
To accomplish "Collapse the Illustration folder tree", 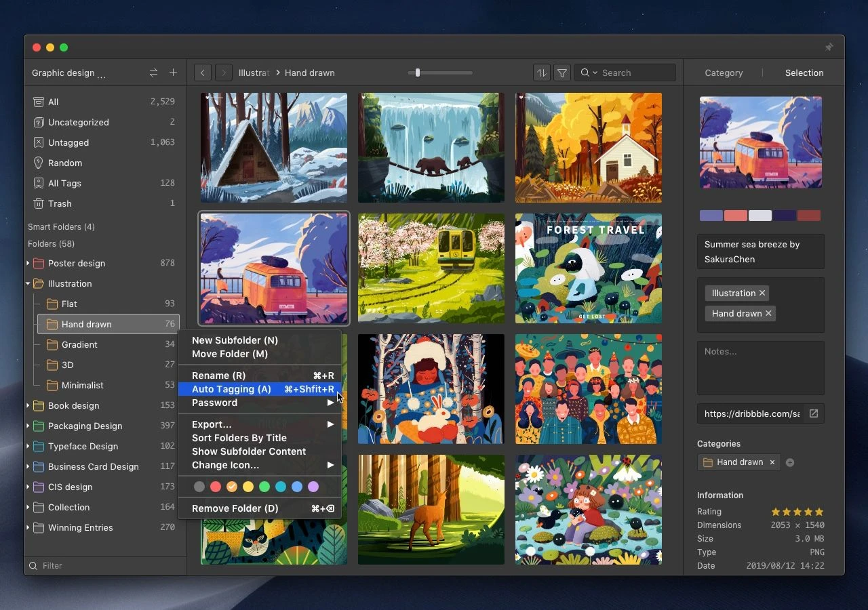I will (27, 283).
